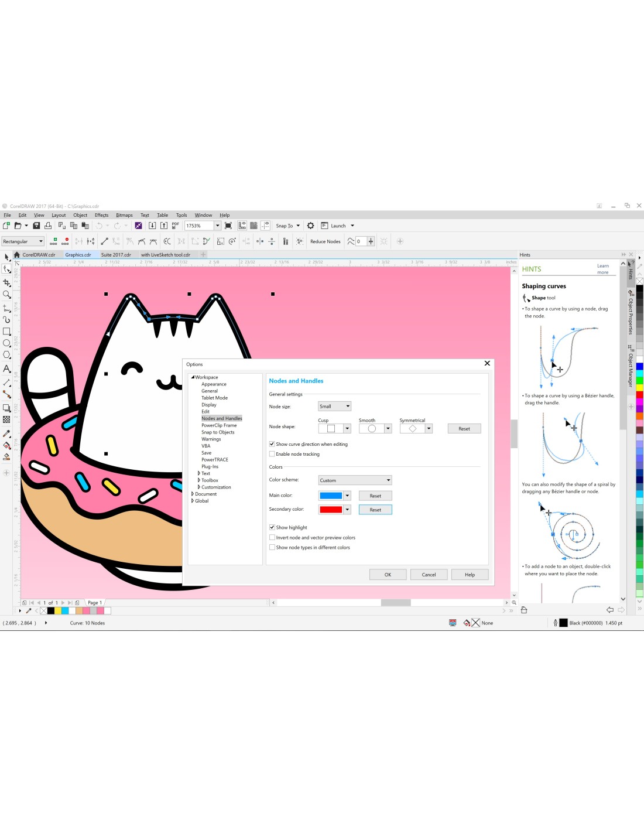This screenshot has height=833, width=644.
Task: Open Options via the gear icon
Action: 311,226
